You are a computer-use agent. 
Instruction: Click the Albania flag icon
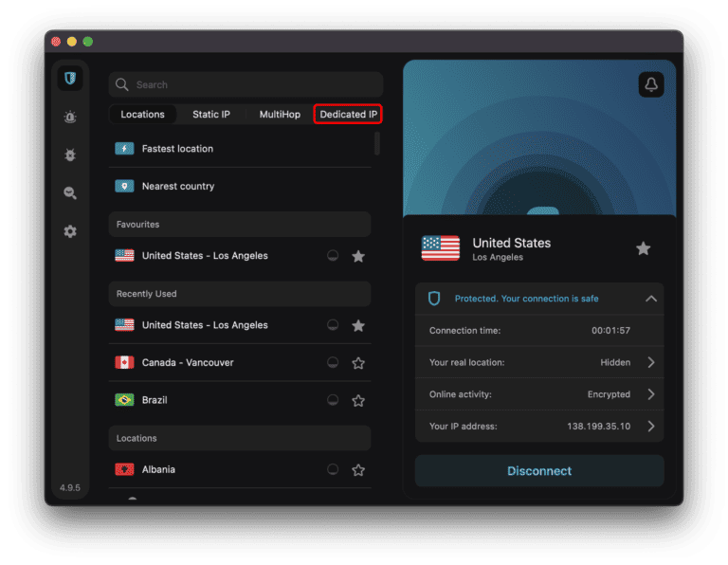coord(124,469)
